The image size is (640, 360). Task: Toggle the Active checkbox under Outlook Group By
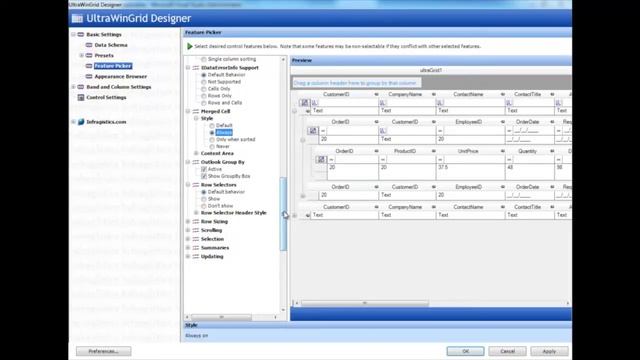(x=204, y=169)
